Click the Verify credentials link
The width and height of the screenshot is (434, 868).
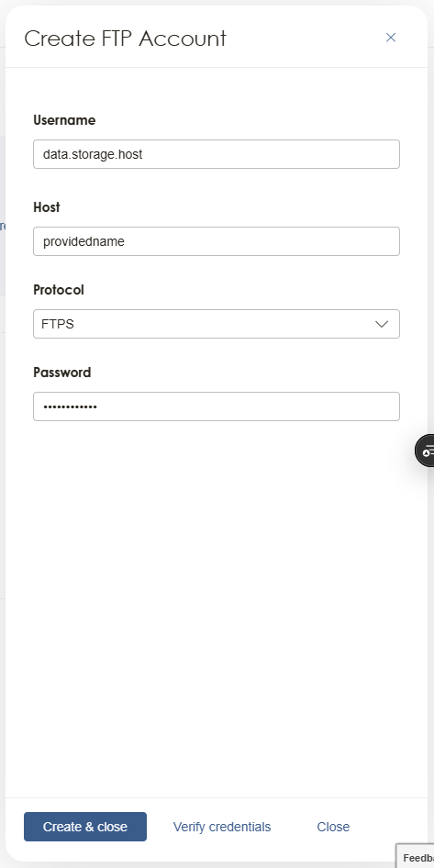(x=222, y=827)
